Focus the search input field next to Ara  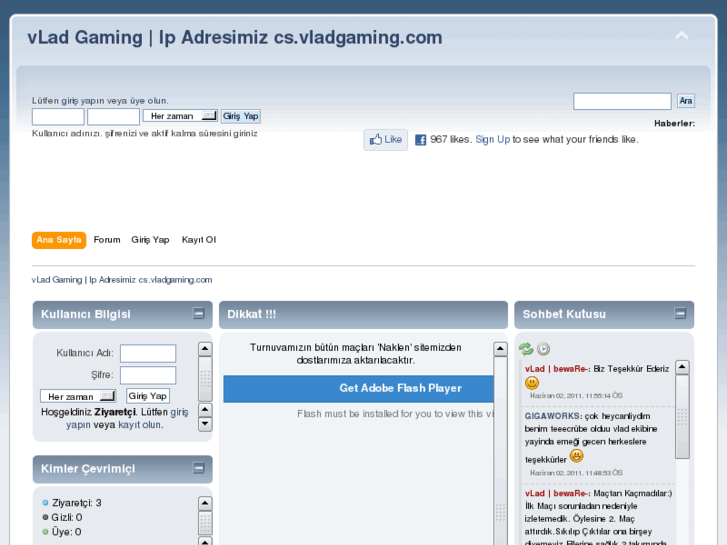(622, 101)
